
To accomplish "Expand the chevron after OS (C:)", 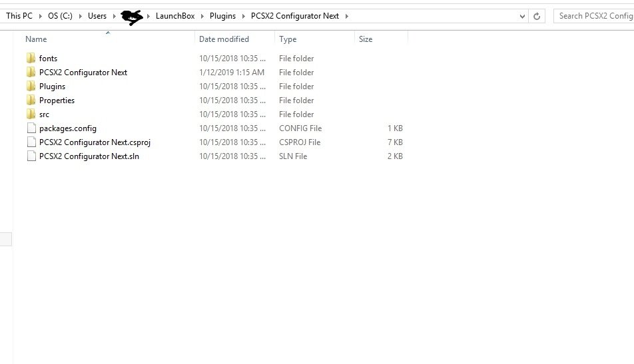I will click(80, 16).
